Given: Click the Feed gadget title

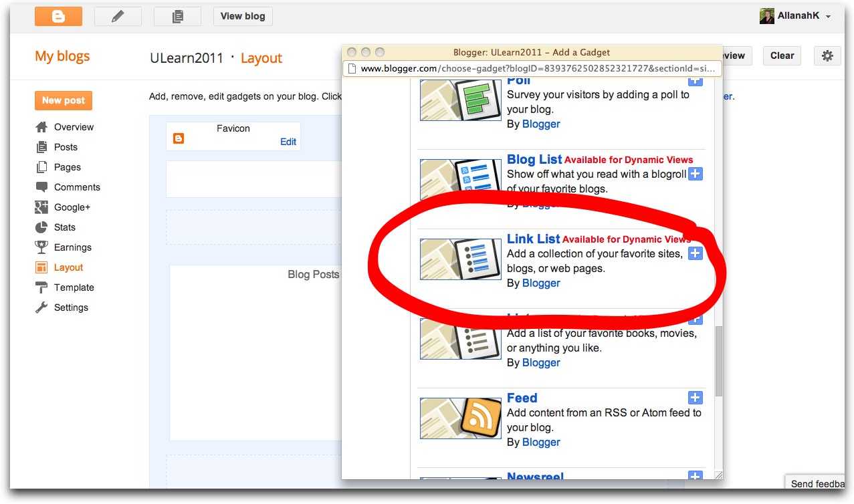Looking at the screenshot, I should tap(522, 398).
